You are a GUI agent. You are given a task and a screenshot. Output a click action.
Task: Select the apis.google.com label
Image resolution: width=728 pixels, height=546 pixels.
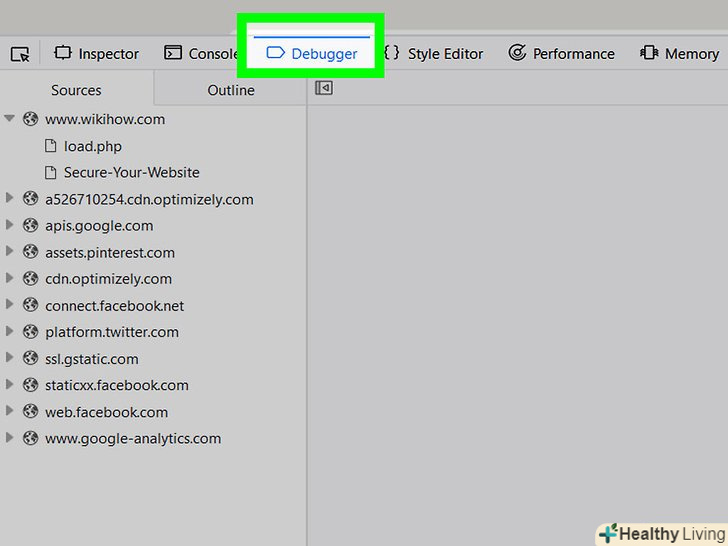[x=99, y=226]
